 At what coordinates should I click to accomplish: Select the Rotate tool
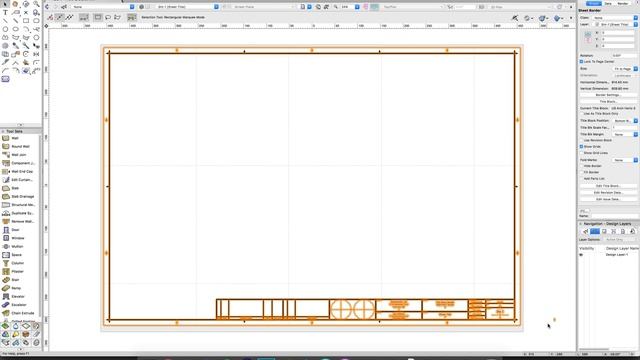26,54
